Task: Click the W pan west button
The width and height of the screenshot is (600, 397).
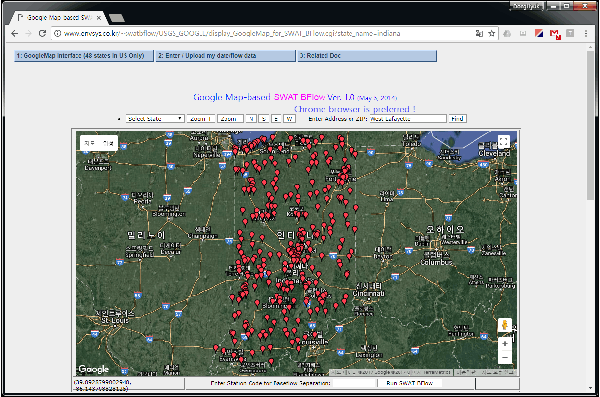Action: [289, 119]
